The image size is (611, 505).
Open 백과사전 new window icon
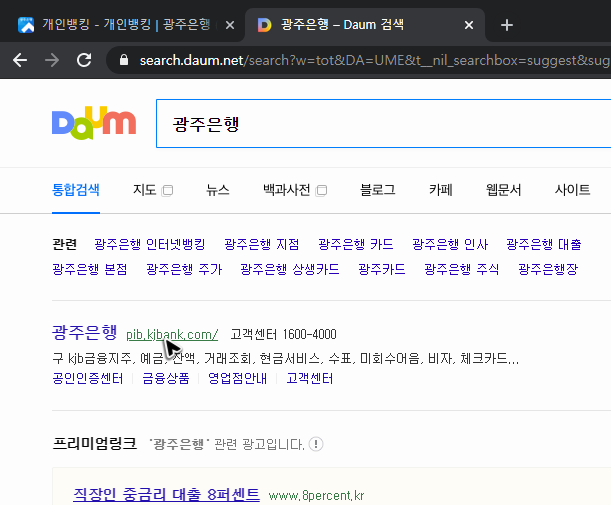321,191
